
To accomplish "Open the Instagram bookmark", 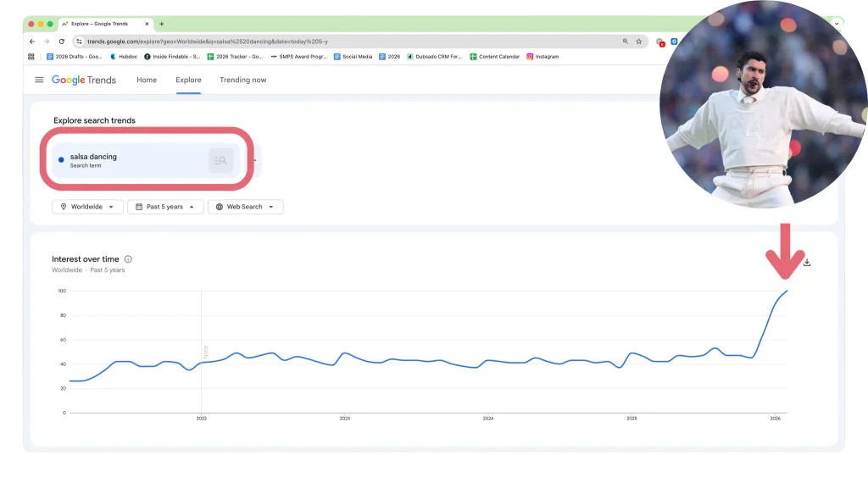I will pos(542,57).
